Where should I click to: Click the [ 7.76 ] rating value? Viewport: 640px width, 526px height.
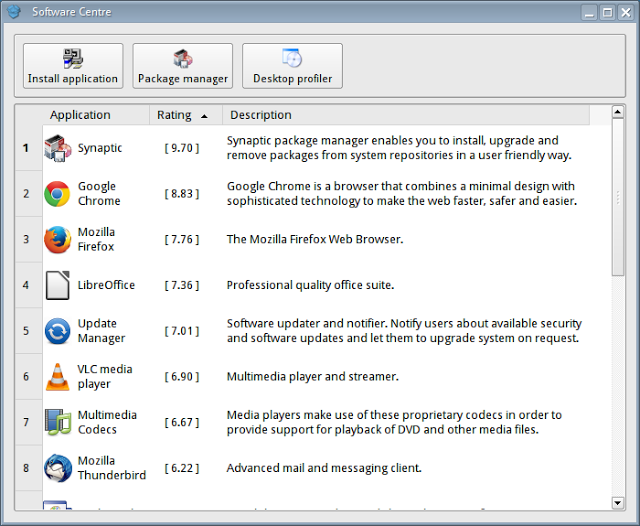(x=182, y=240)
